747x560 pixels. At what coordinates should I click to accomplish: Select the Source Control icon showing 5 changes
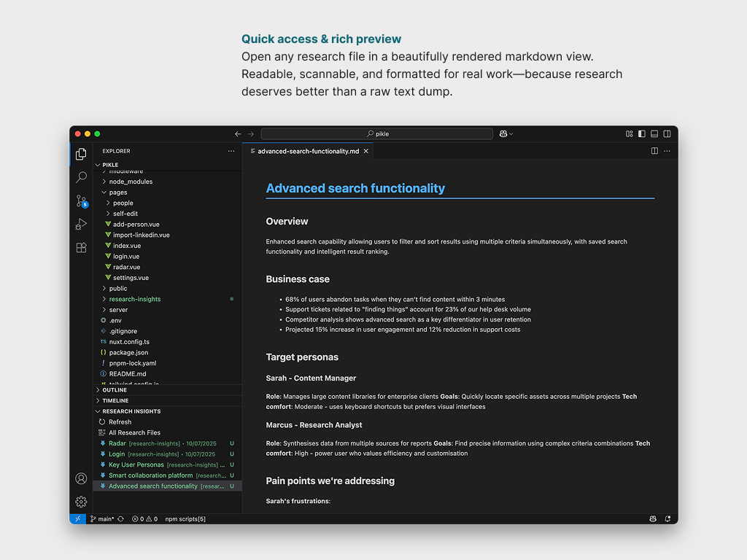[x=81, y=201]
